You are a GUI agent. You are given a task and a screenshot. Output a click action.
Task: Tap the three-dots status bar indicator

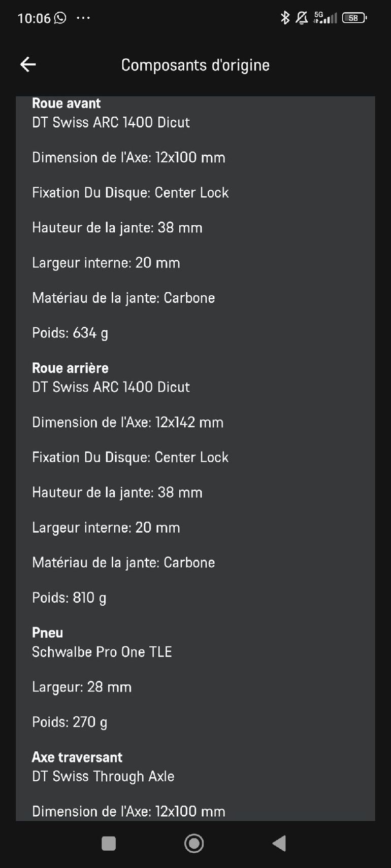pos(83,18)
